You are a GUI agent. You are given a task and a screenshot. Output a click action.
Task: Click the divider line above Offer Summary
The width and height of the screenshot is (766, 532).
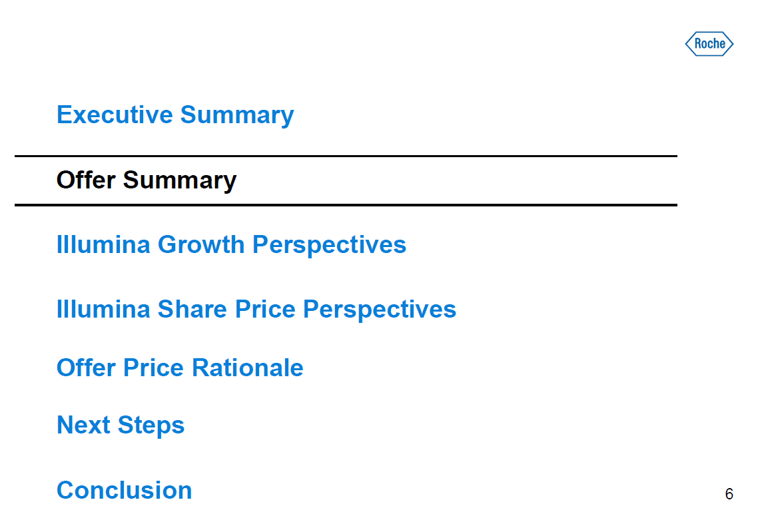(x=346, y=156)
